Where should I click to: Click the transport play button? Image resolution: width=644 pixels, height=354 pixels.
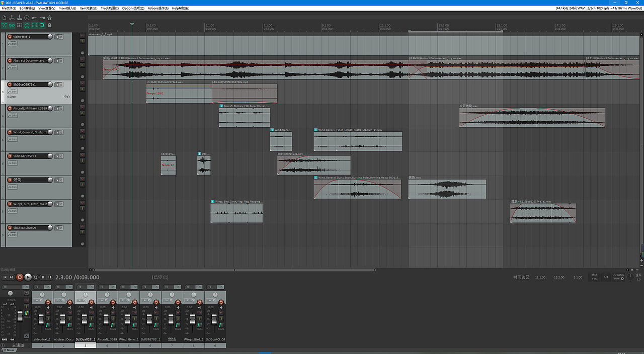(28, 277)
